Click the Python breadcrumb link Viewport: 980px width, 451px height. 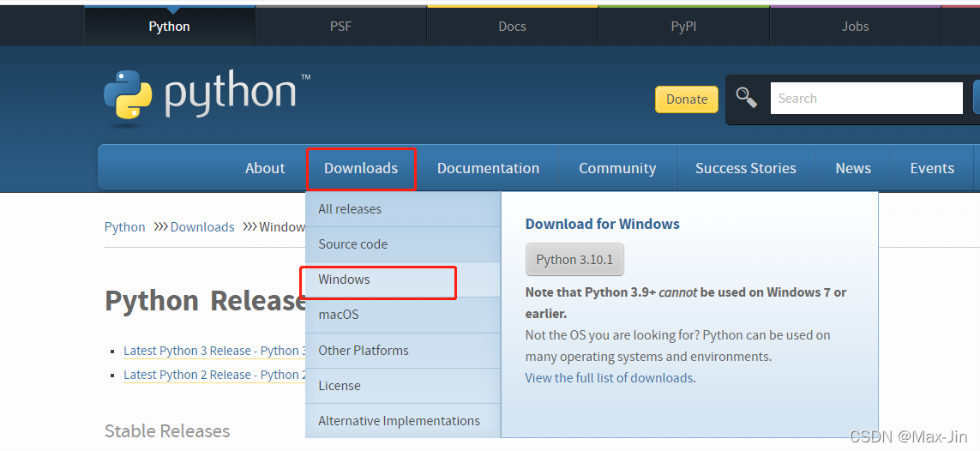(124, 226)
